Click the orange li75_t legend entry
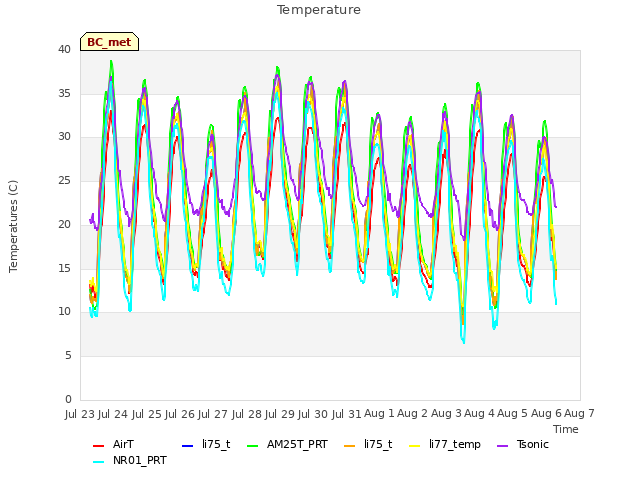The width and height of the screenshot is (640, 480). (x=368, y=444)
